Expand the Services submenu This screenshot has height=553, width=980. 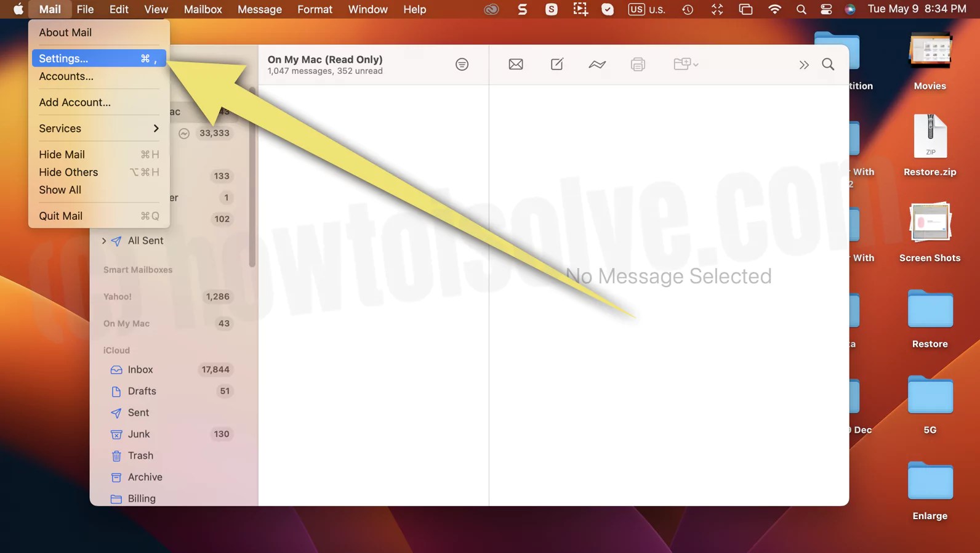[x=98, y=128]
